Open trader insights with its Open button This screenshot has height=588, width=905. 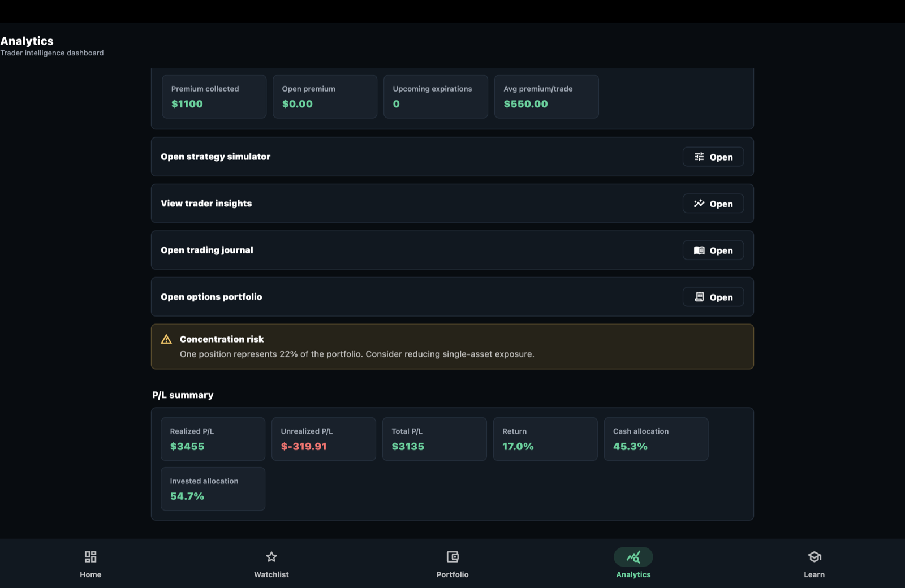pyautogui.click(x=713, y=204)
